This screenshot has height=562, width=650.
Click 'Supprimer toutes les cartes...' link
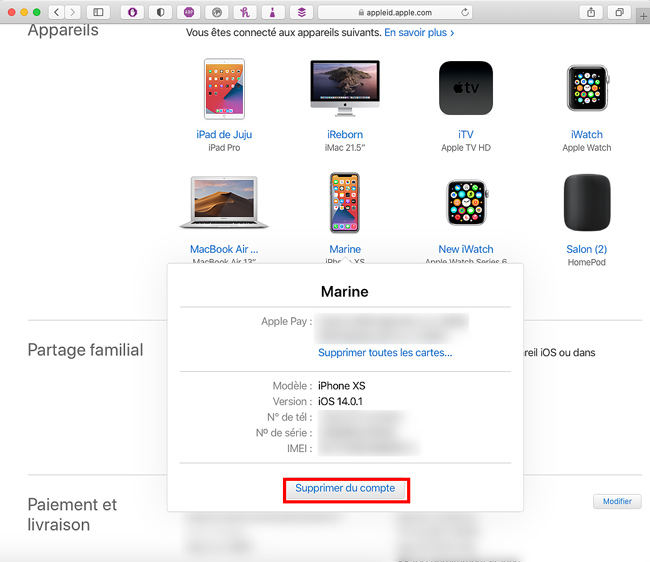(x=385, y=353)
